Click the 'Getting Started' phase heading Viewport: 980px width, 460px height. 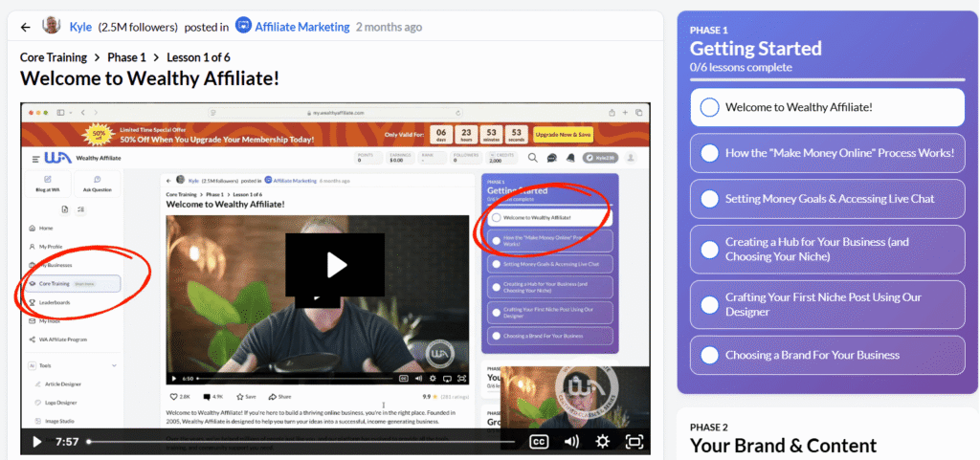point(756,48)
